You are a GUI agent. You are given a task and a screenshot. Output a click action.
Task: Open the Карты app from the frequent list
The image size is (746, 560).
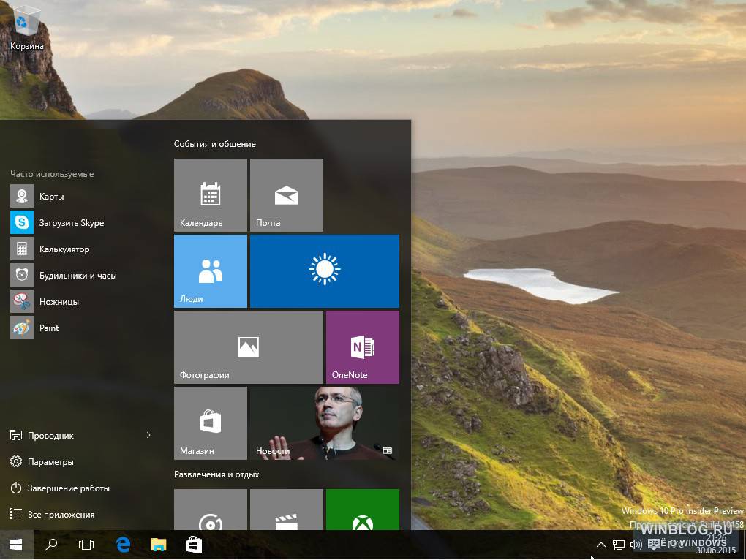point(81,197)
